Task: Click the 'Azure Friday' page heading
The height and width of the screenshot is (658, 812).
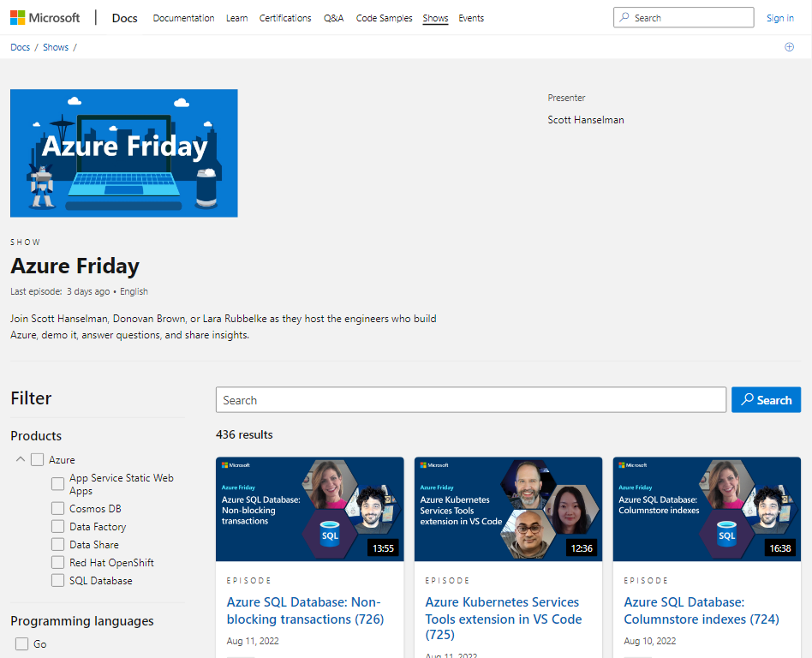Action: [75, 266]
